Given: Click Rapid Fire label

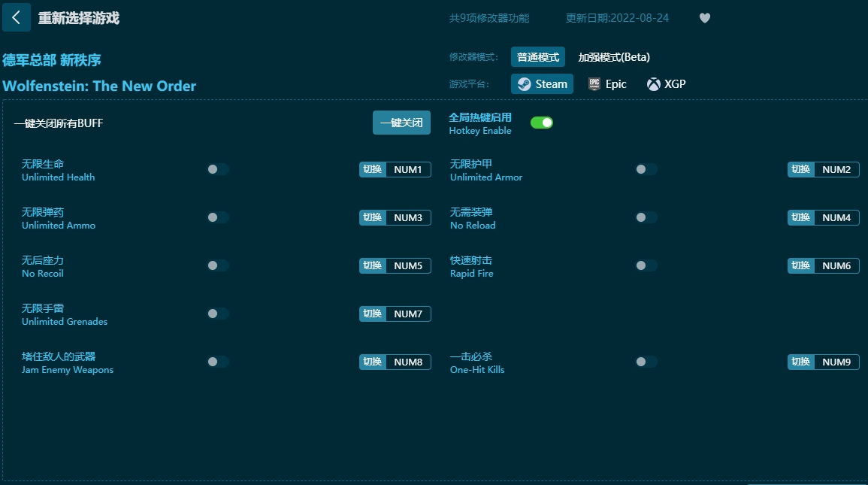Looking at the screenshot, I should [x=472, y=274].
